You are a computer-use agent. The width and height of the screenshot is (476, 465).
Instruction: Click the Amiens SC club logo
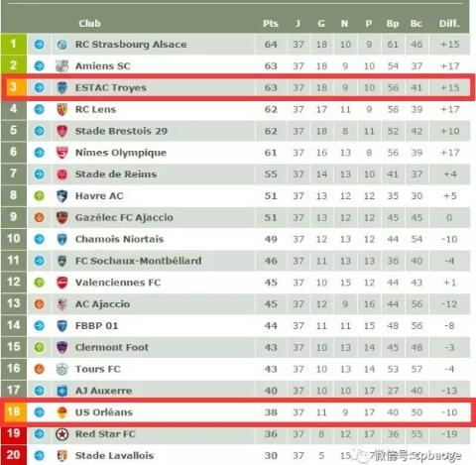coord(61,66)
